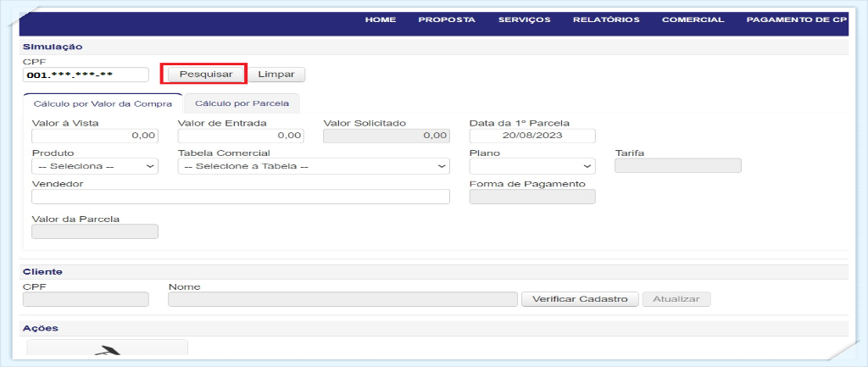Click Verificar Cadastro button
The height and width of the screenshot is (367, 868).
(580, 299)
